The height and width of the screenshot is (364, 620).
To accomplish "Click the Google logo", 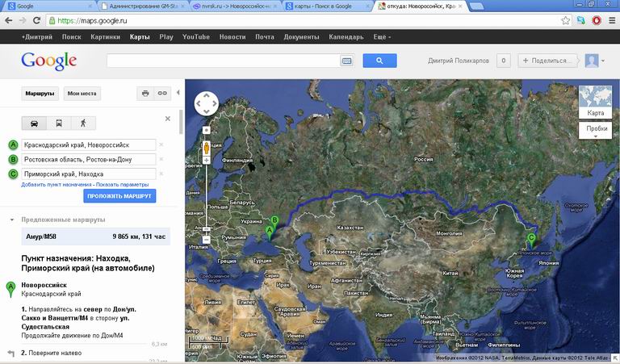I will tap(49, 61).
